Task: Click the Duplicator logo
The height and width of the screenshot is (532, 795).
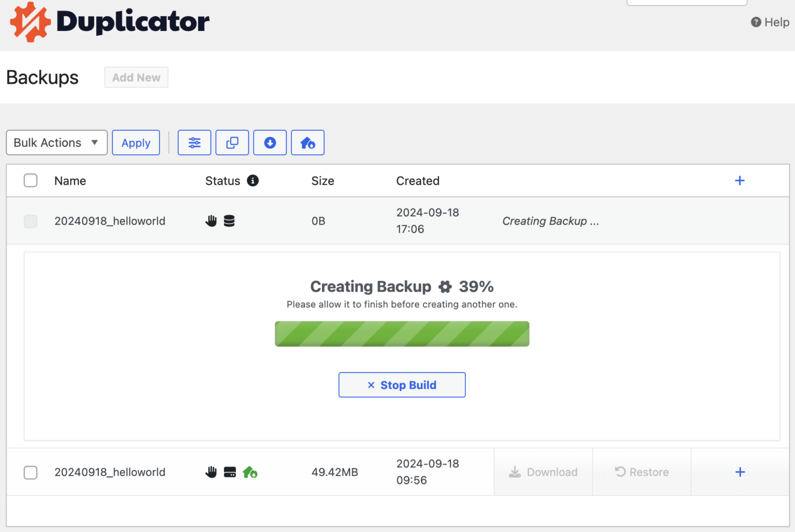Action: tap(109, 22)
